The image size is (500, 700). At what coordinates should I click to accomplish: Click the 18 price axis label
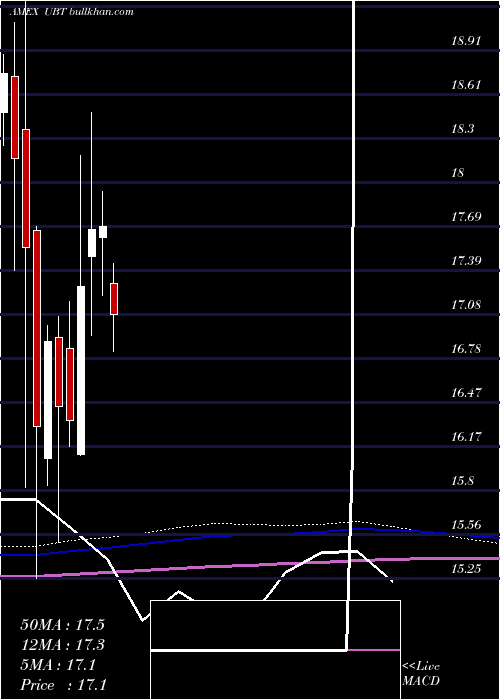458,173
